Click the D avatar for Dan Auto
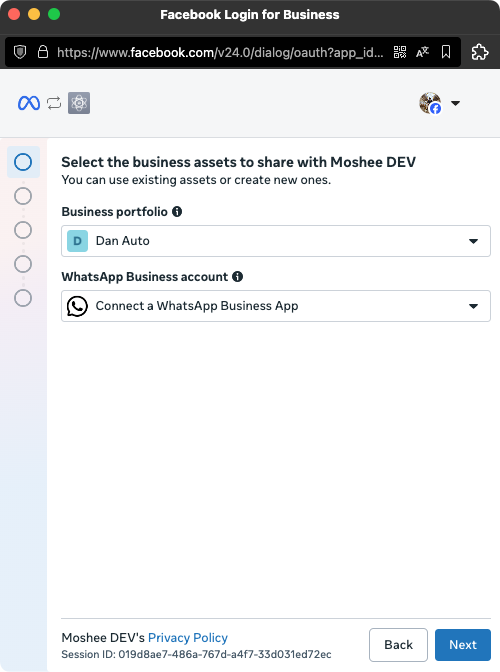The width and height of the screenshot is (500, 672). pos(78,241)
